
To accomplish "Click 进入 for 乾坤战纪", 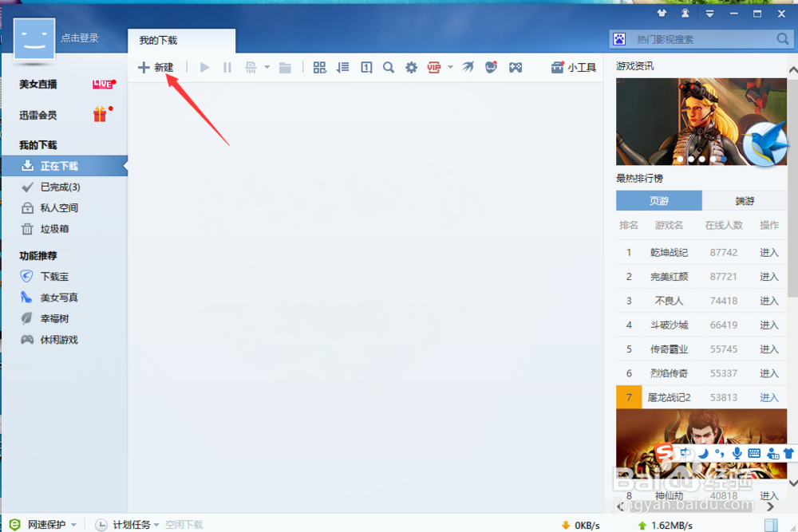I will [769, 253].
